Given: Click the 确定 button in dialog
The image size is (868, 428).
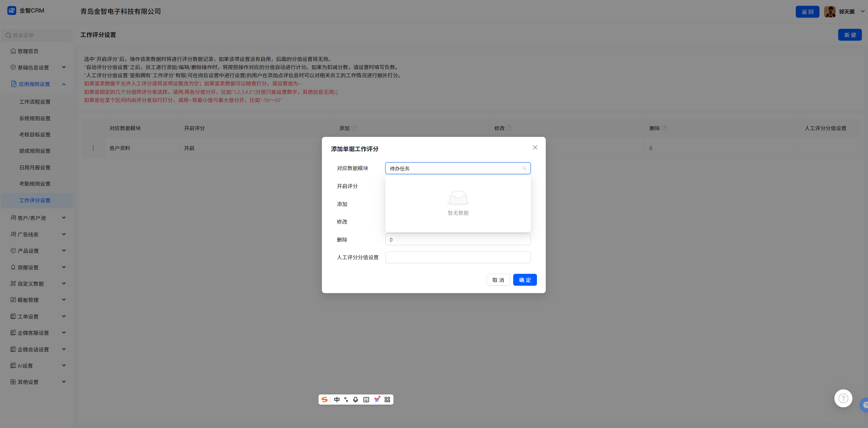Looking at the screenshot, I should point(525,280).
